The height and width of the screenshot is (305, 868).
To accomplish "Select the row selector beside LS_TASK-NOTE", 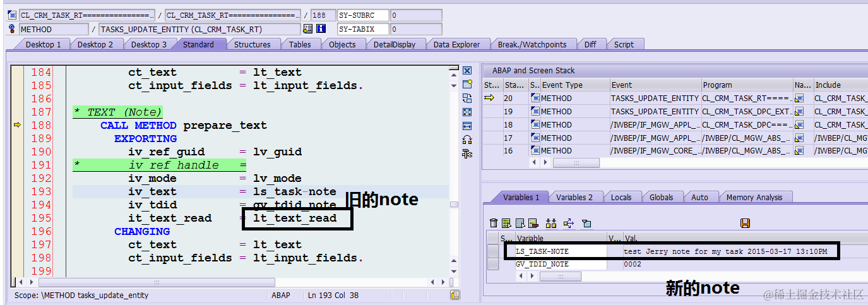I will click(x=493, y=251).
